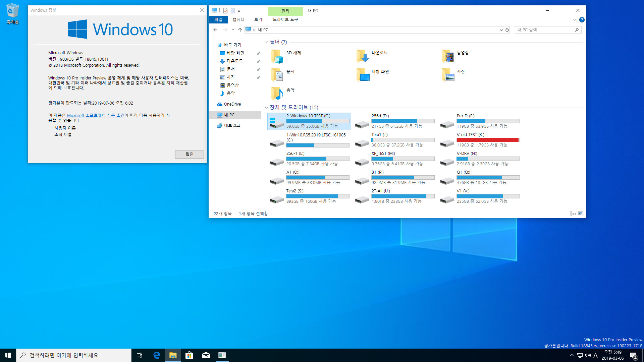Open the 보기 ribbon tab

click(258, 19)
